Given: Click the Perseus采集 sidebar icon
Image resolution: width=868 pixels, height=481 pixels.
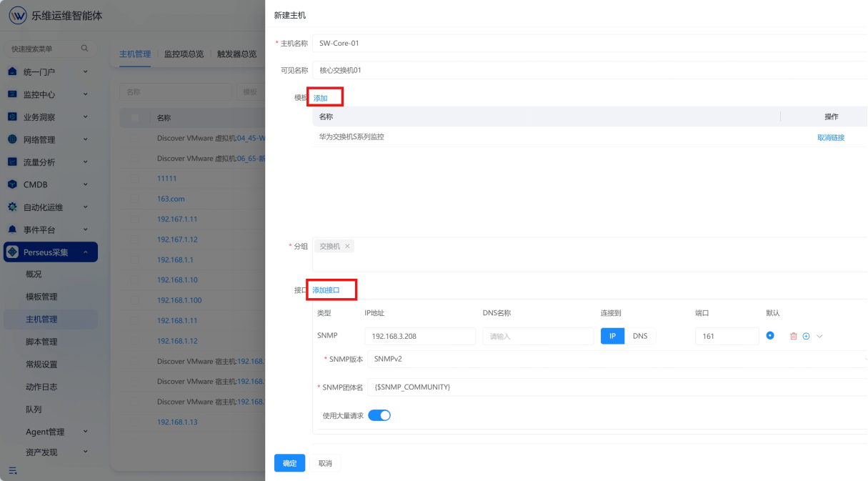Looking at the screenshot, I should [13, 252].
